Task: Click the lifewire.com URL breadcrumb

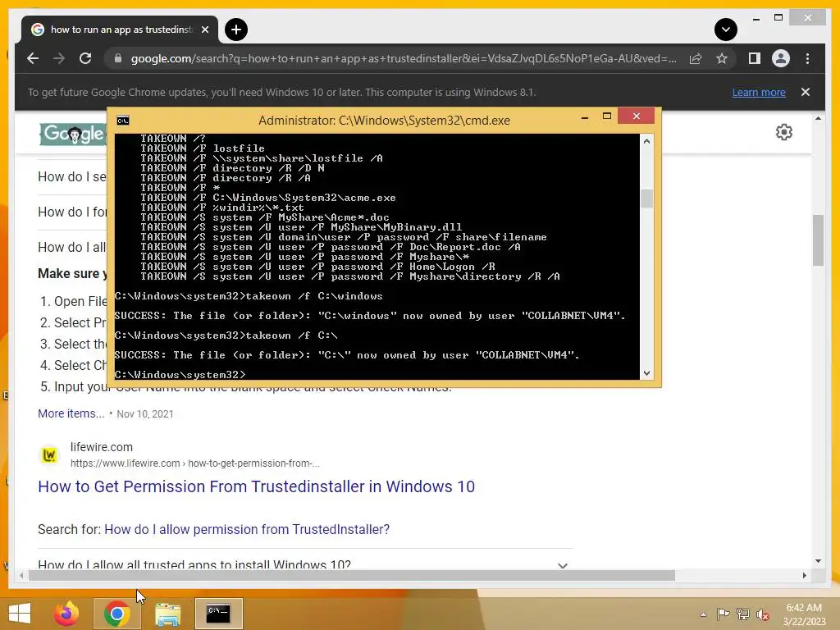Action: tap(195, 463)
